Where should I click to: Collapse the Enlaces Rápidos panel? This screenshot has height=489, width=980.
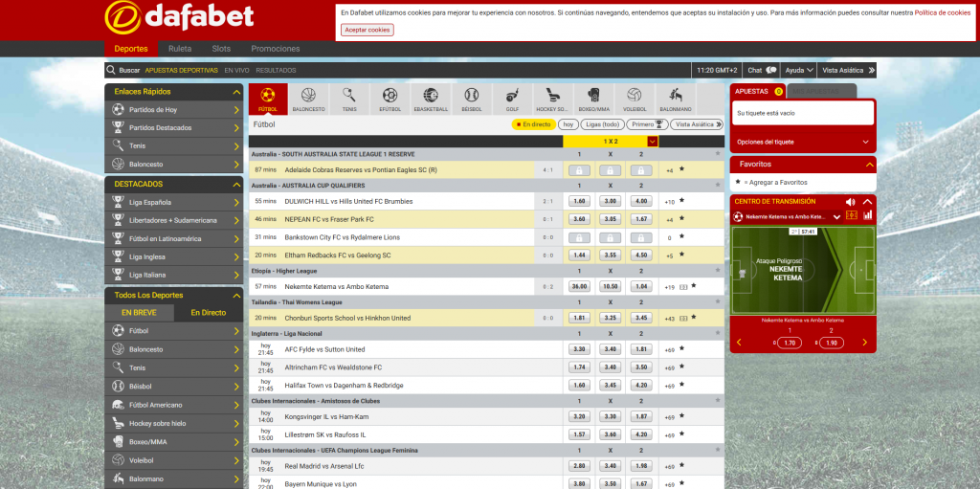coord(236,92)
